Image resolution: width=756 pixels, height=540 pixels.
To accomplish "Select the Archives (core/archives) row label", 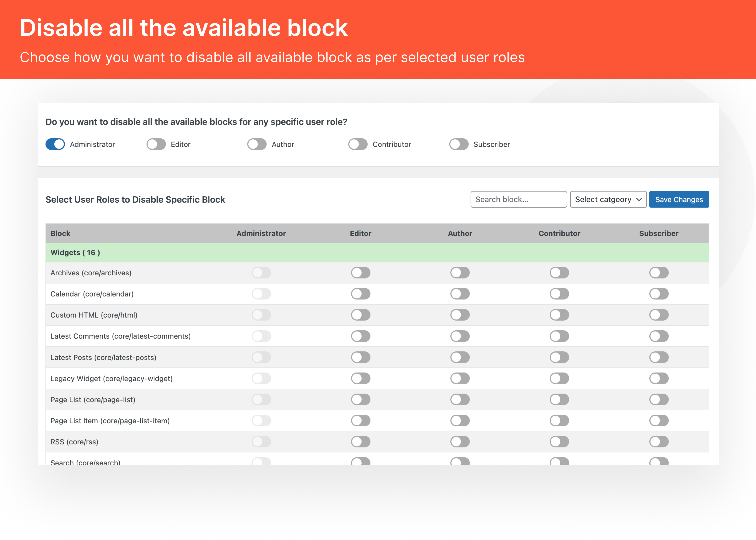I will [x=91, y=273].
